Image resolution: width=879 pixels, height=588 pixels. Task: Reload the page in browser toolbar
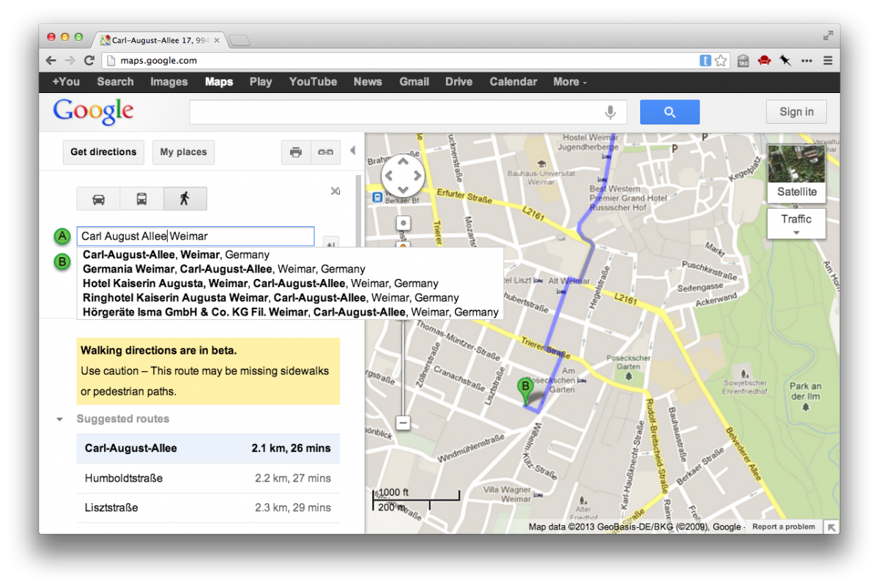pos(89,61)
